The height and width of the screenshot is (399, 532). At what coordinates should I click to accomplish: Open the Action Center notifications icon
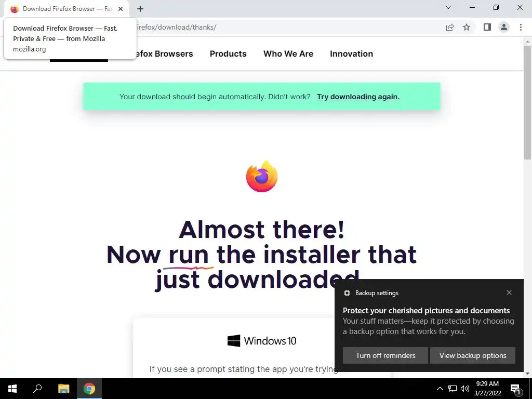516,389
